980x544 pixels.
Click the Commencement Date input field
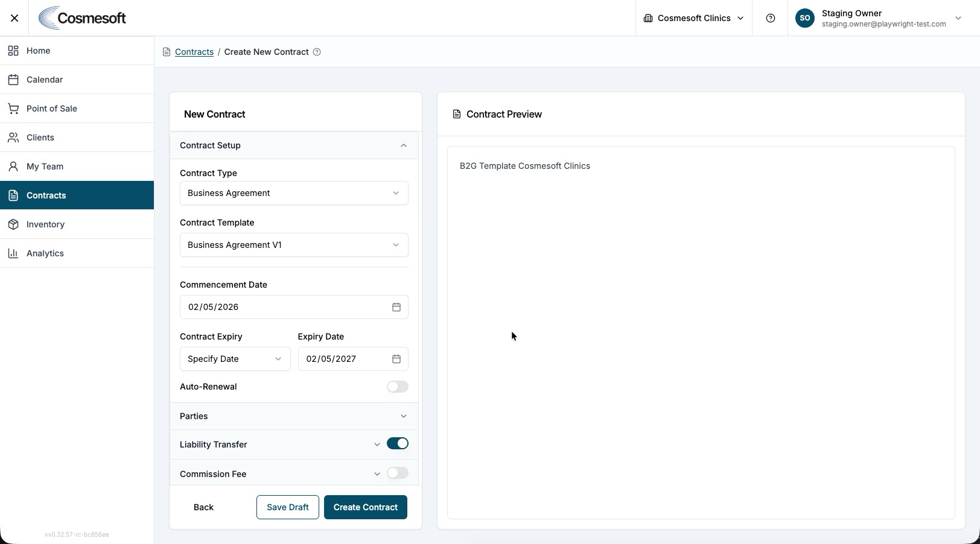point(294,307)
